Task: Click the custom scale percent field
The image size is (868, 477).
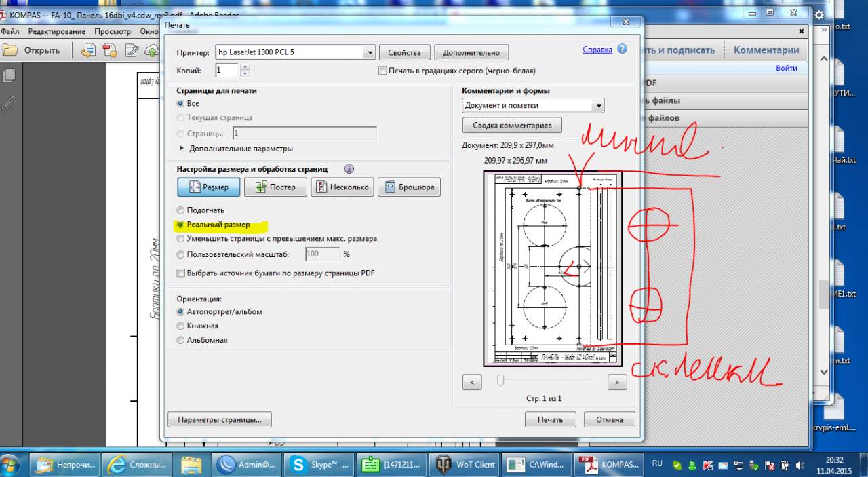Action: click(x=322, y=254)
